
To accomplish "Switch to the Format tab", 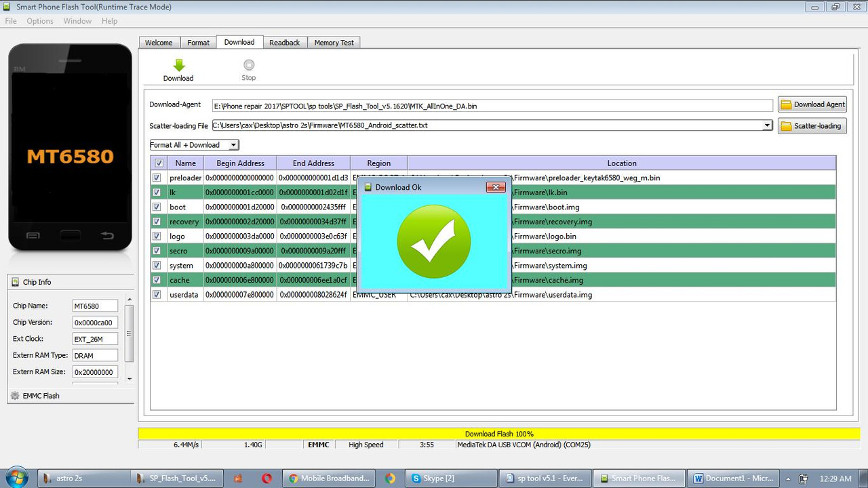I will [x=198, y=43].
